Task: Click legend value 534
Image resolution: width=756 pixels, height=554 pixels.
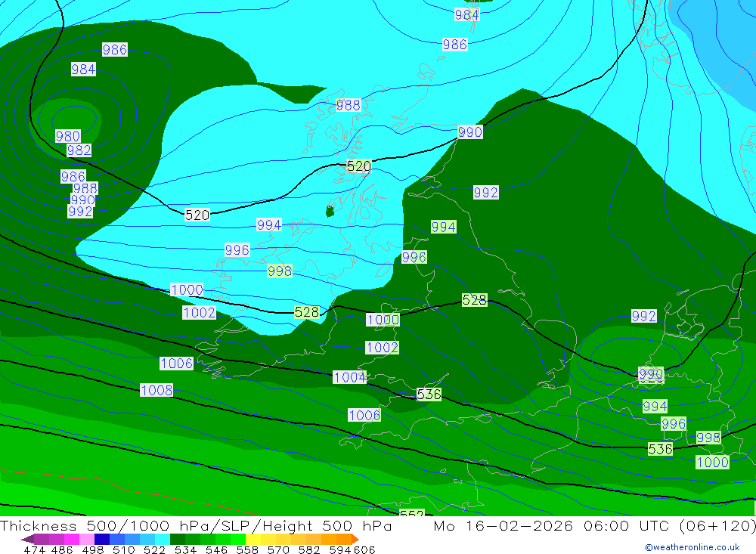Action: tap(186, 550)
